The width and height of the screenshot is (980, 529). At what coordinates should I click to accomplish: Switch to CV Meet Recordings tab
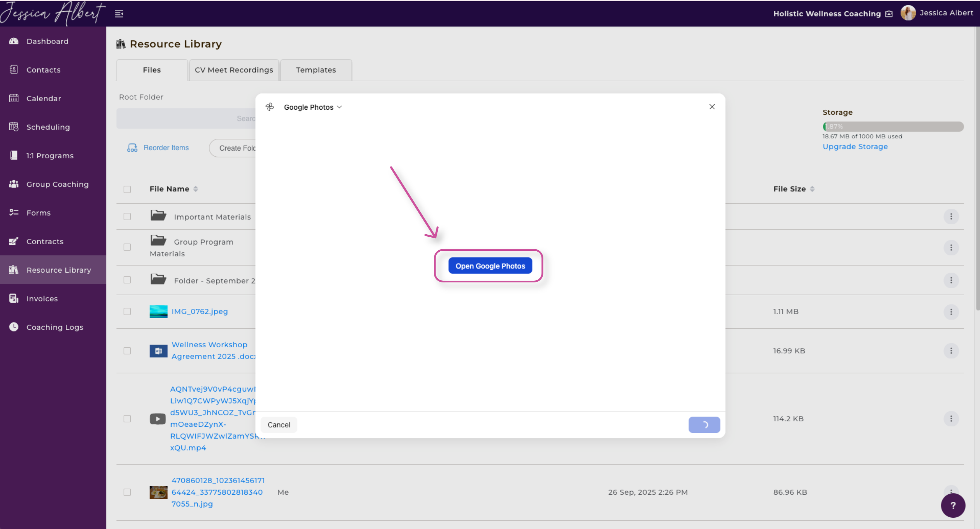233,70
